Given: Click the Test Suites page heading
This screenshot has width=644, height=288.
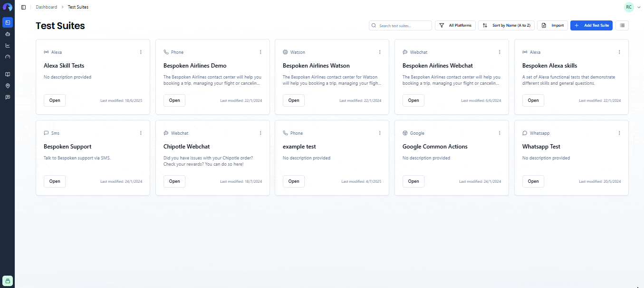Looking at the screenshot, I should [60, 26].
